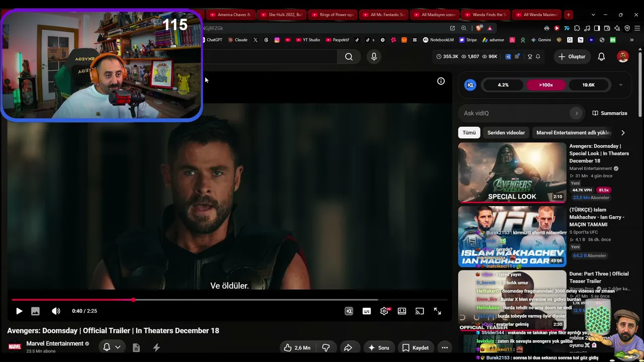Click the Soru button
644x362 pixels.
click(x=378, y=347)
